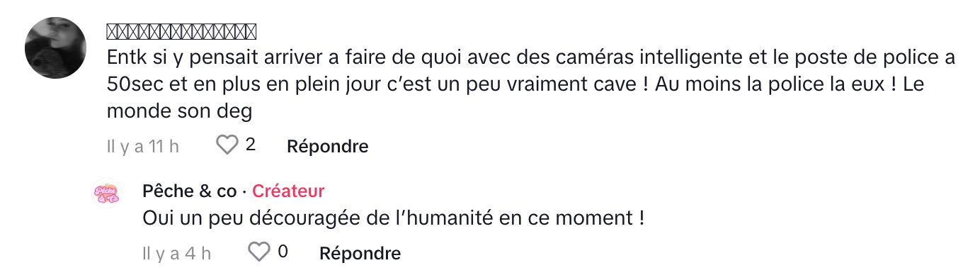The image size is (980, 275).
Task: Click the comment's middle line mentioning "50sec"
Action: click(x=527, y=84)
